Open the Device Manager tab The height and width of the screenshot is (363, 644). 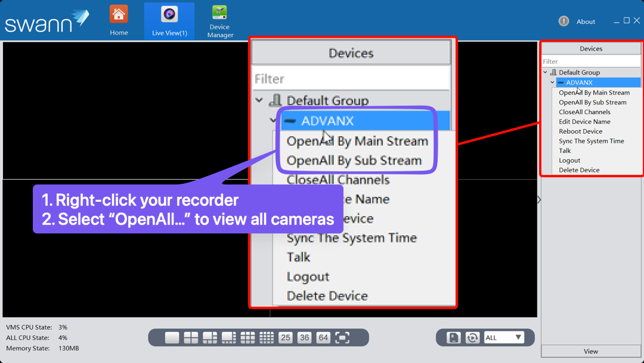coord(219,21)
